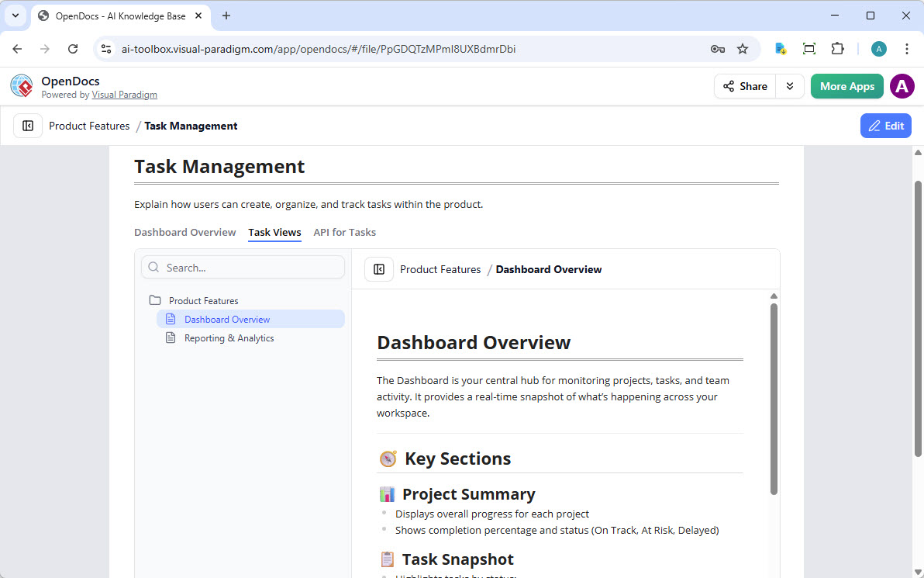This screenshot has width=924, height=578.
Task: Expand the Share options dropdown chevron
Action: point(789,86)
